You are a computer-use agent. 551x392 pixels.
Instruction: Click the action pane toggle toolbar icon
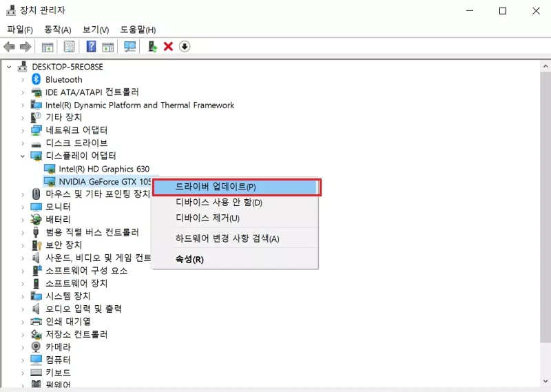tap(108, 46)
